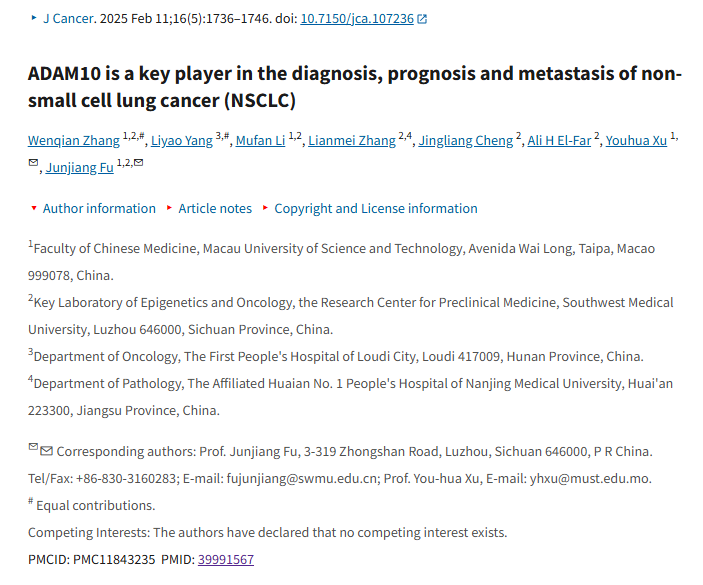Open author Junjiang Fu's link
Image resolution: width=703 pixels, height=585 pixels.
click(79, 167)
